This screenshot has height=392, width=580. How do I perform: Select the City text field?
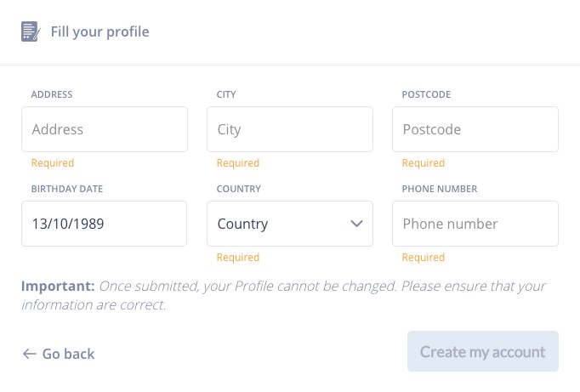click(x=290, y=129)
